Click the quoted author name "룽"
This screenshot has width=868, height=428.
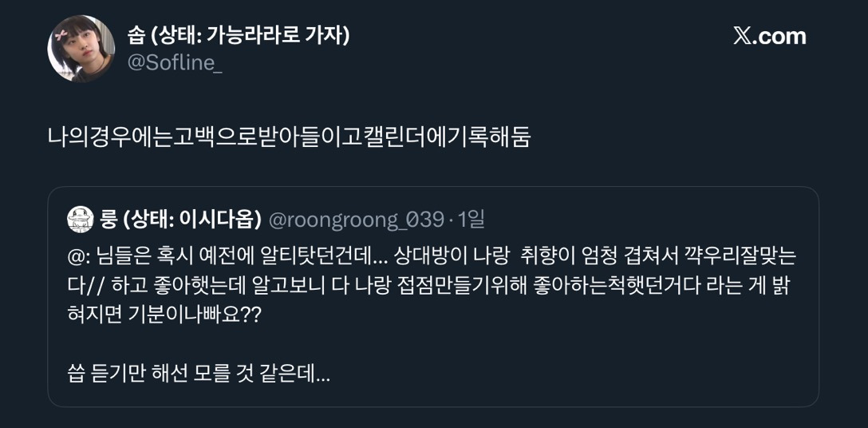click(109, 218)
